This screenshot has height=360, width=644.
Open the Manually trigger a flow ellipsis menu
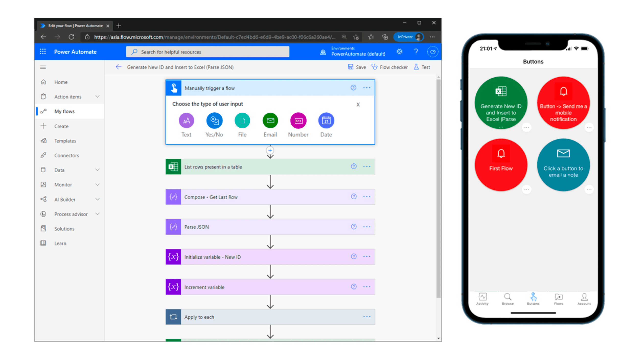pyautogui.click(x=367, y=88)
